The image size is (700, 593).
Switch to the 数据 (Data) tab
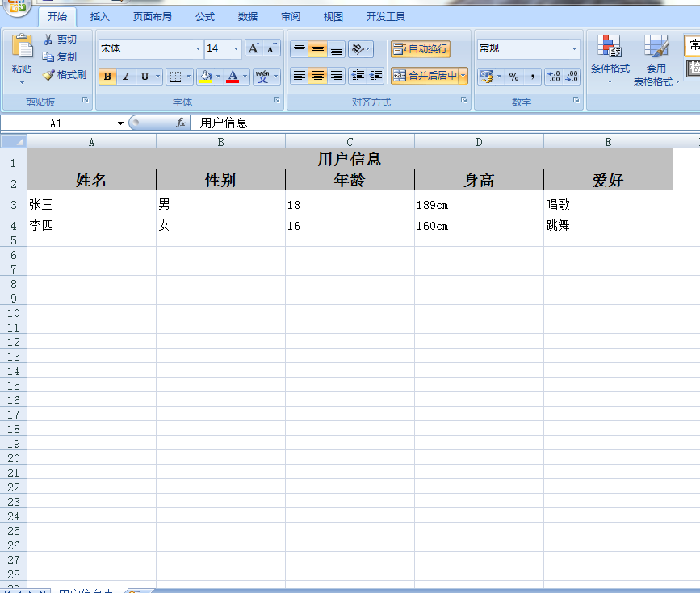pos(248,17)
